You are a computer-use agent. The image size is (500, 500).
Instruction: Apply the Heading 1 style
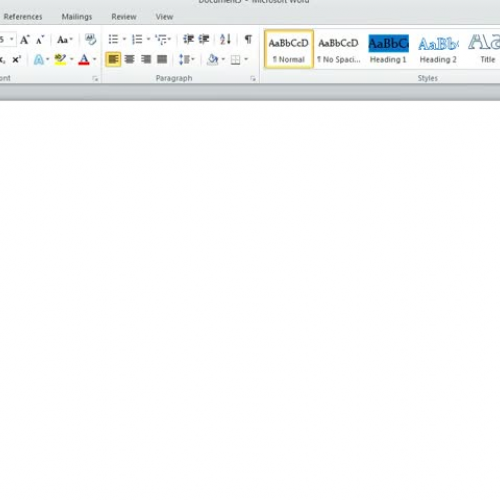388,49
